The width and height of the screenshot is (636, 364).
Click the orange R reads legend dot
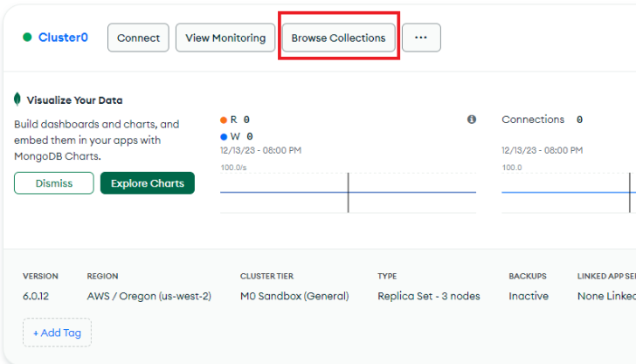(224, 120)
